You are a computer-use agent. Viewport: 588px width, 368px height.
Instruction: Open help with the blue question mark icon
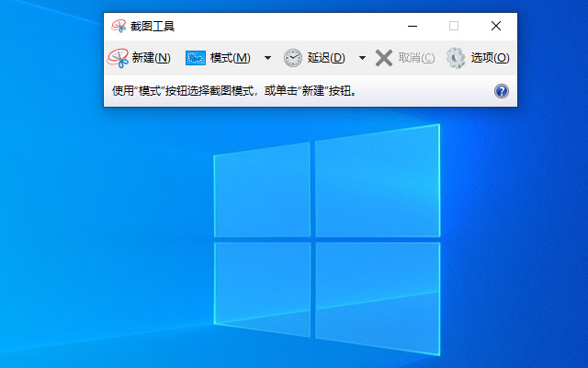click(x=502, y=91)
